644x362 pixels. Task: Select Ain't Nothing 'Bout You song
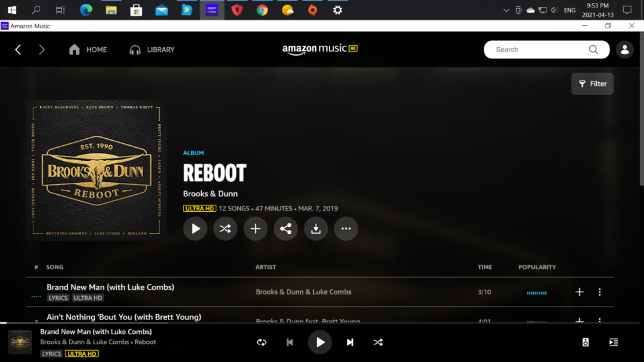124,317
